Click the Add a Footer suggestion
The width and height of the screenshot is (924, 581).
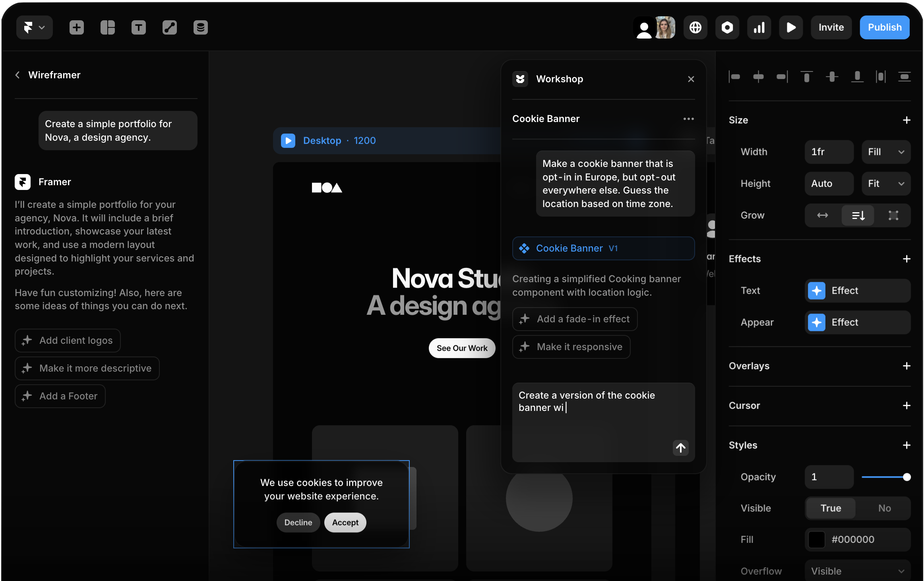click(x=60, y=396)
